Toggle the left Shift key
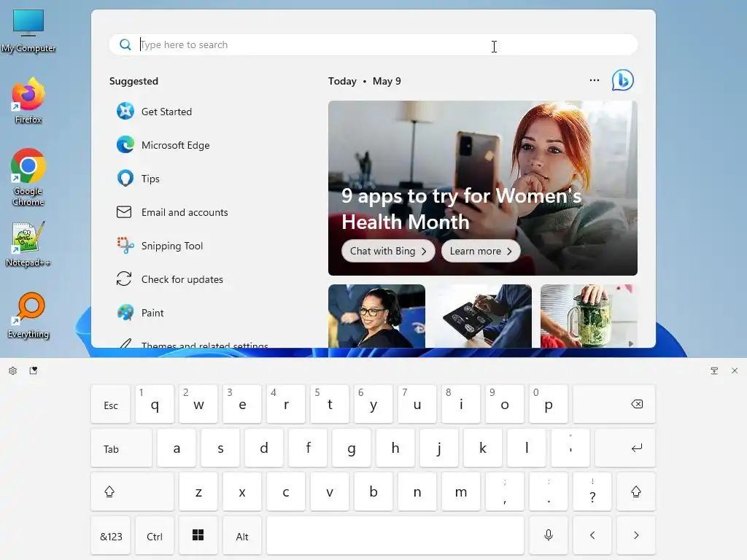The image size is (747, 560). tap(133, 491)
